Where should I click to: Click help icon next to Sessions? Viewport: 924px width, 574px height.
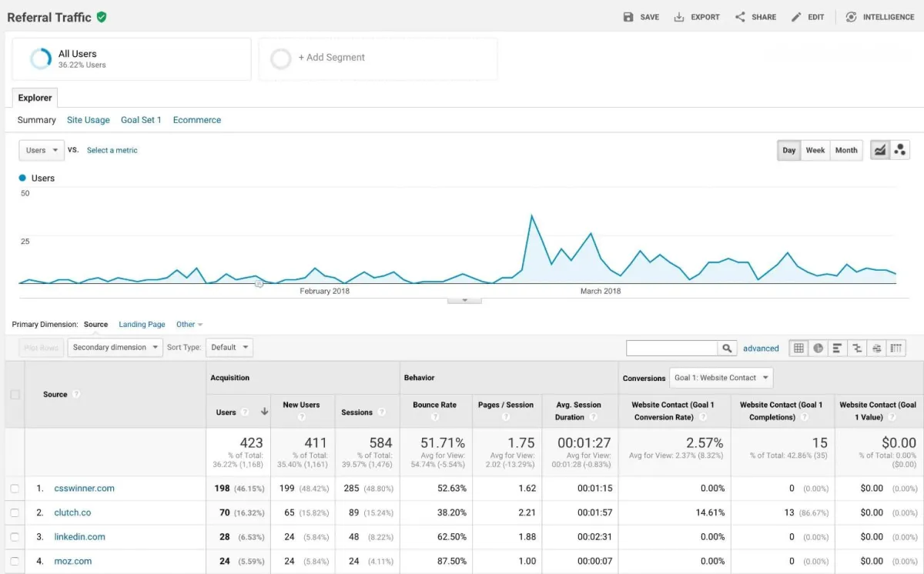tap(382, 412)
